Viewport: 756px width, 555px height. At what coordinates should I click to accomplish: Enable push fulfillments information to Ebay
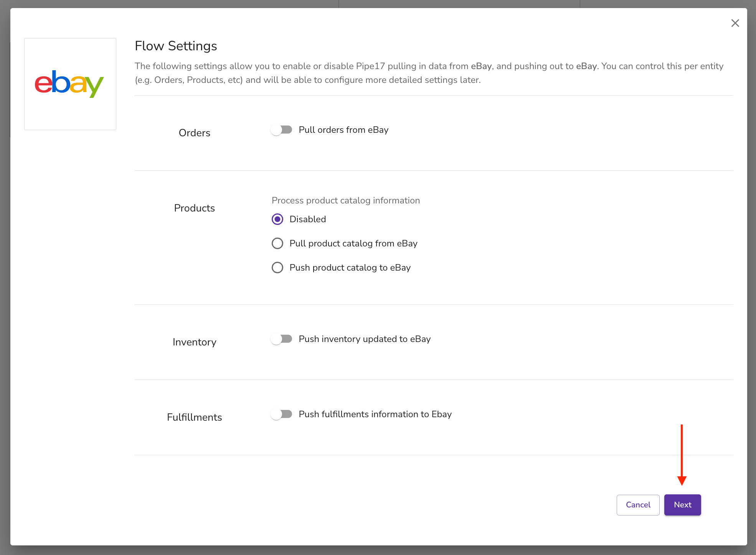(282, 414)
